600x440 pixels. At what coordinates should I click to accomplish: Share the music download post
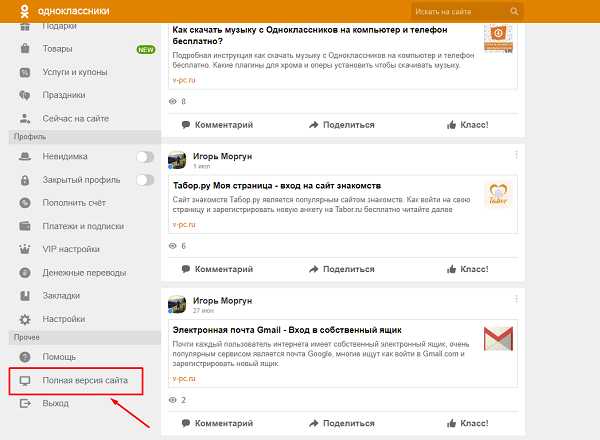pos(342,125)
